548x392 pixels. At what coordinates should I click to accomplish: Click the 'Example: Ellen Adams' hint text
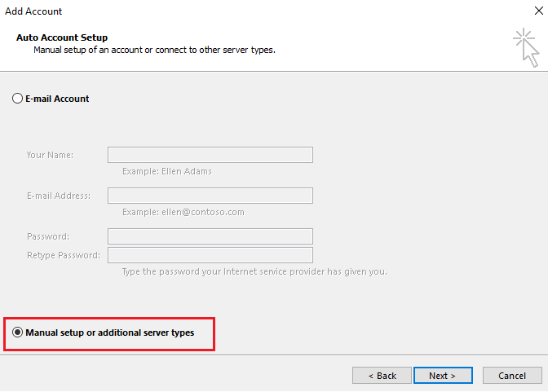[166, 171]
